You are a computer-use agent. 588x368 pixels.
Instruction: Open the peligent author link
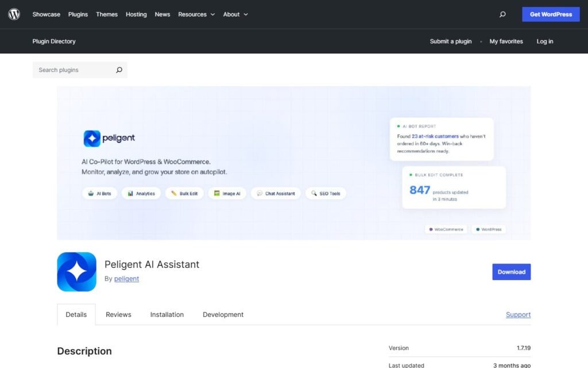126,279
